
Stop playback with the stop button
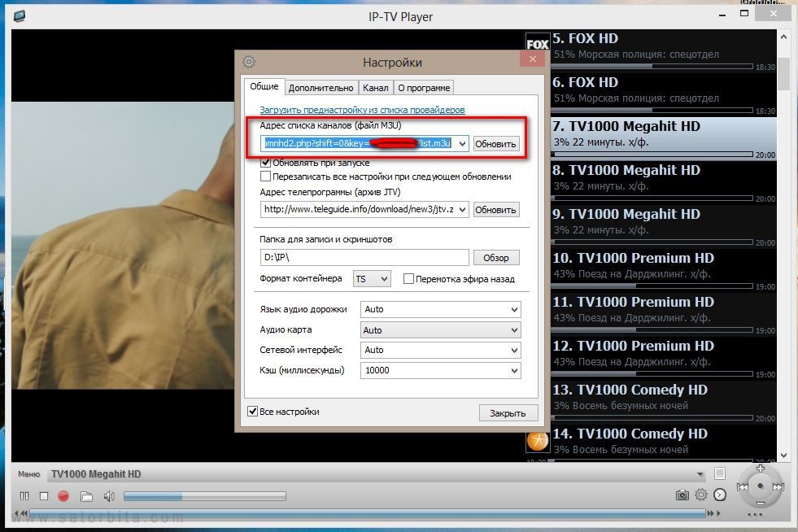pyautogui.click(x=44, y=496)
